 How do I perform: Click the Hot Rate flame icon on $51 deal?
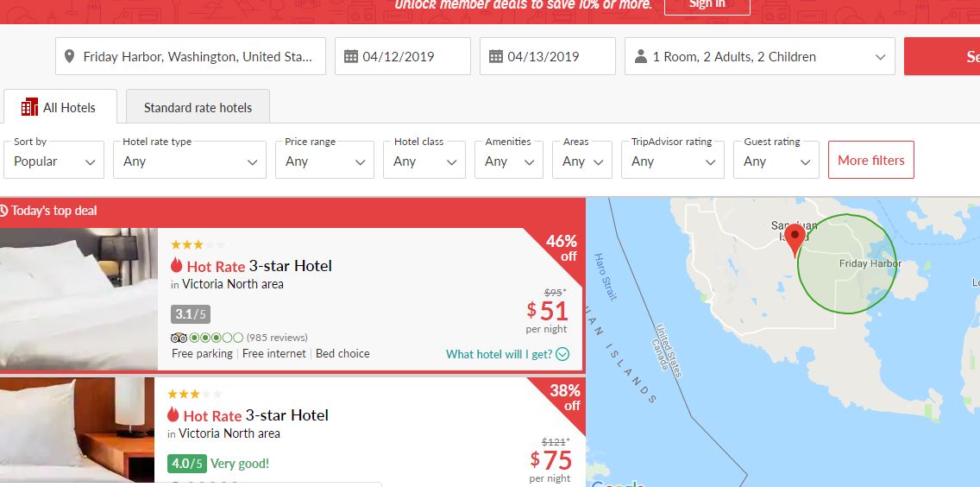(x=176, y=266)
